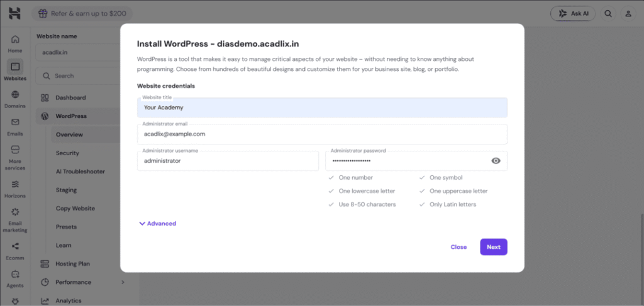Open the Presets menu item
Image resolution: width=644 pixels, height=306 pixels.
coord(66,227)
